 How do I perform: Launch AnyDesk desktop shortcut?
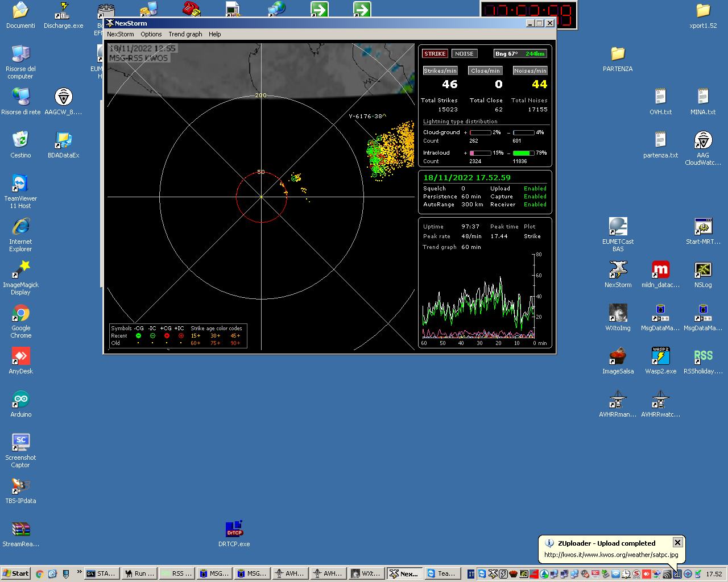tap(20, 361)
